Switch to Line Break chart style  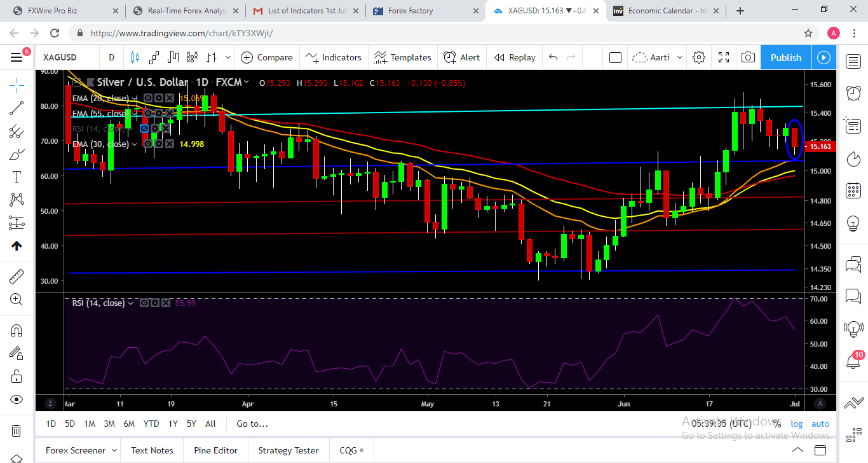(173, 57)
